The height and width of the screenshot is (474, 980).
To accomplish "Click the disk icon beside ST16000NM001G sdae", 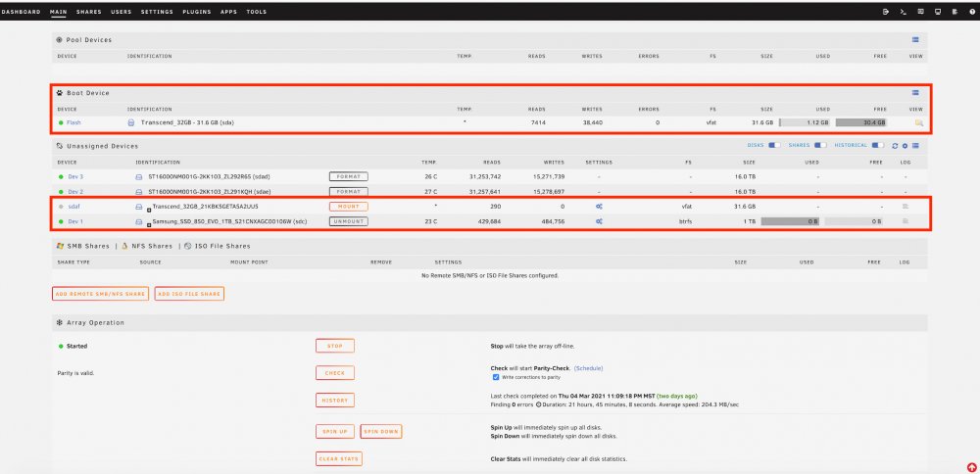I will click(139, 192).
